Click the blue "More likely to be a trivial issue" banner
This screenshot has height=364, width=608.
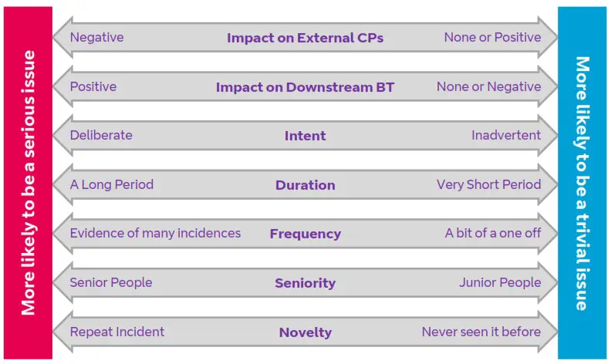pos(582,183)
